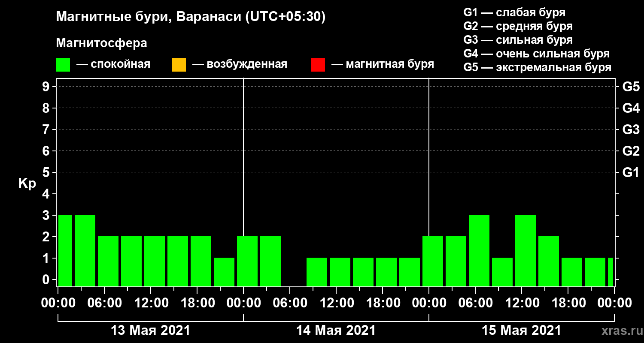Click the 'G1 — слабая буря' legend line

coord(514,12)
